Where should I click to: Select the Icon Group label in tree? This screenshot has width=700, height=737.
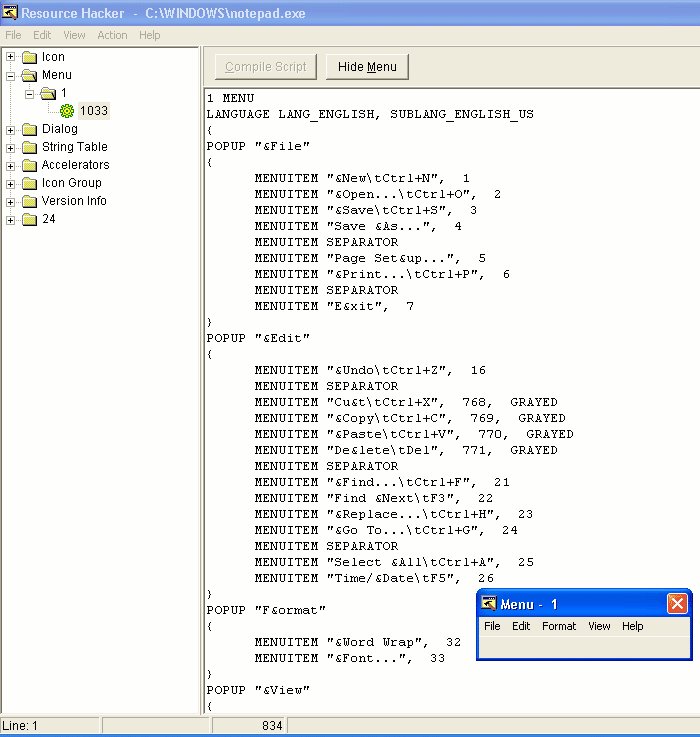click(x=71, y=183)
